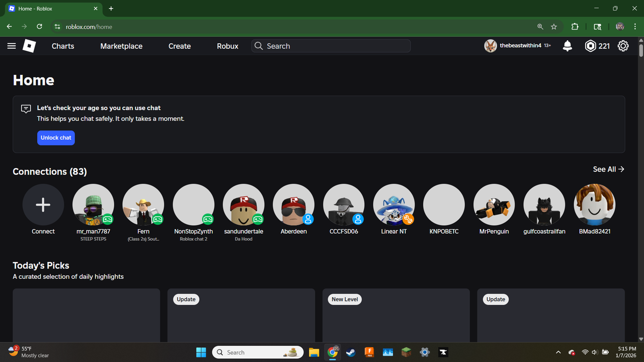Open Minecraft from the taskbar

[x=406, y=352]
